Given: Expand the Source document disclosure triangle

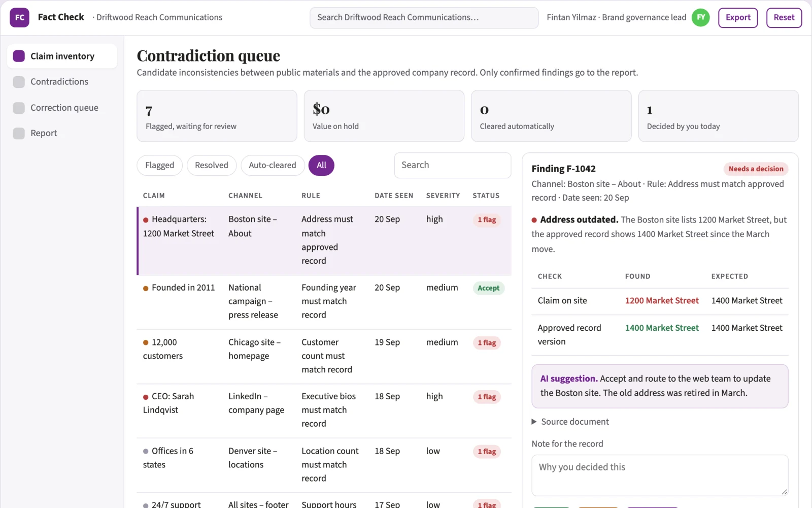Looking at the screenshot, I should (x=534, y=422).
